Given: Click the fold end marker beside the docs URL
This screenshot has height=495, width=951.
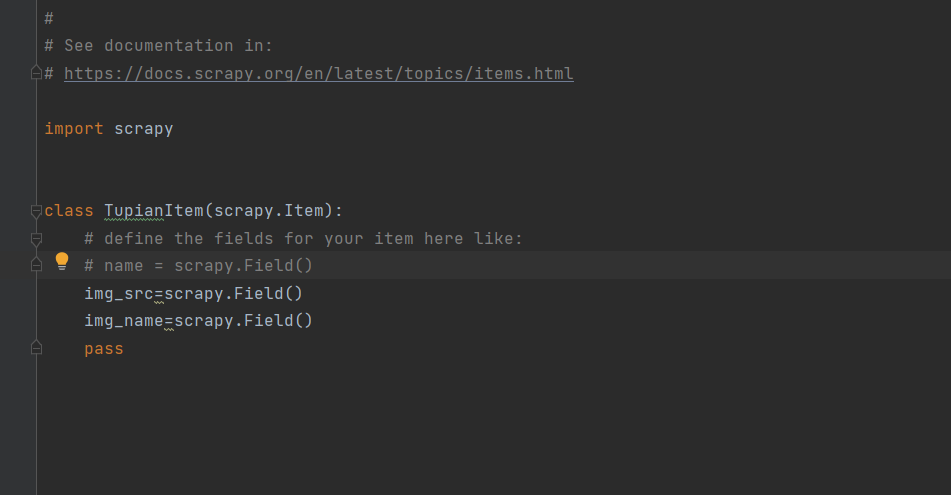Looking at the screenshot, I should click(36, 73).
